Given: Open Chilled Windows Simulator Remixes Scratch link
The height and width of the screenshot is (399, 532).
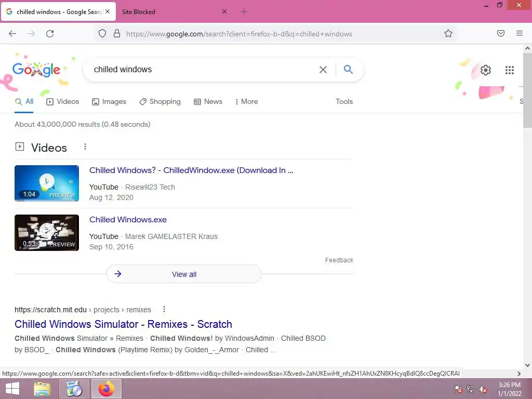Looking at the screenshot, I should pyautogui.click(x=123, y=324).
